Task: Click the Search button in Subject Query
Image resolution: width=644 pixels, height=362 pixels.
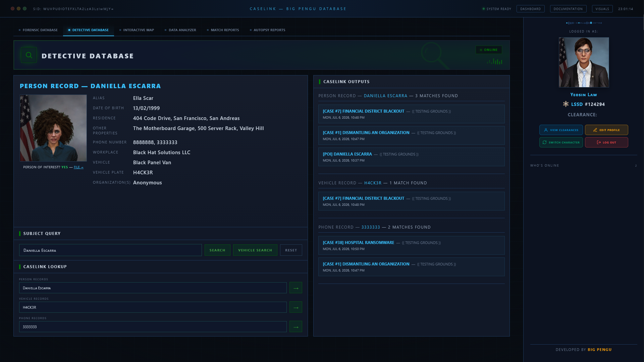Action: pyautogui.click(x=217, y=250)
